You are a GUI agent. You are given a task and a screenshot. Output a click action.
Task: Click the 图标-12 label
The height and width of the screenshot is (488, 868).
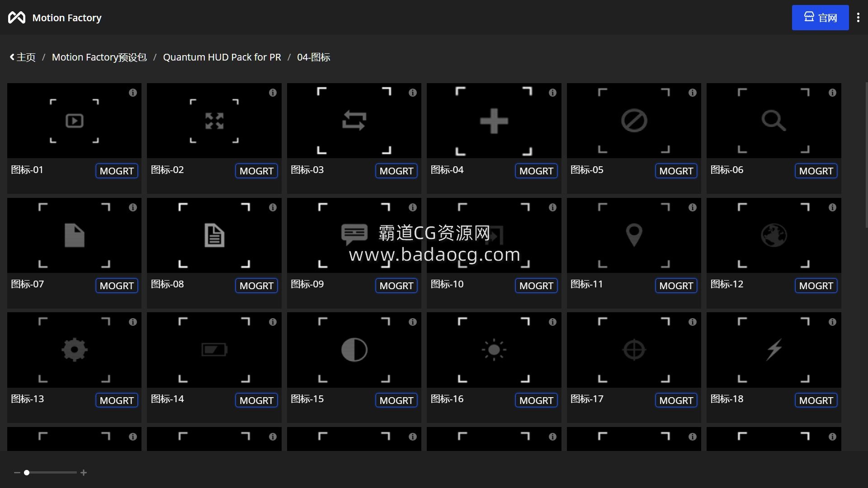point(727,284)
